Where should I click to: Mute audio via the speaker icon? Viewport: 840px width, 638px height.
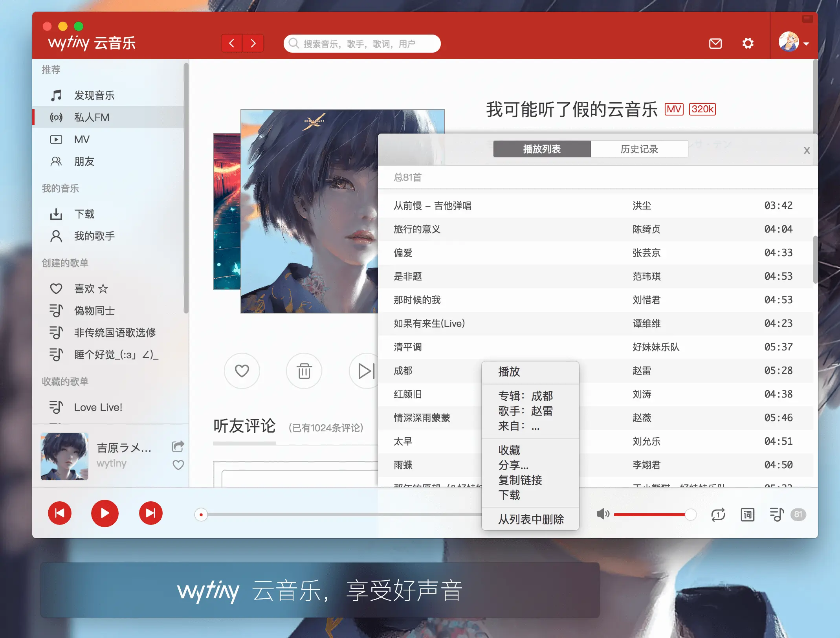click(602, 514)
